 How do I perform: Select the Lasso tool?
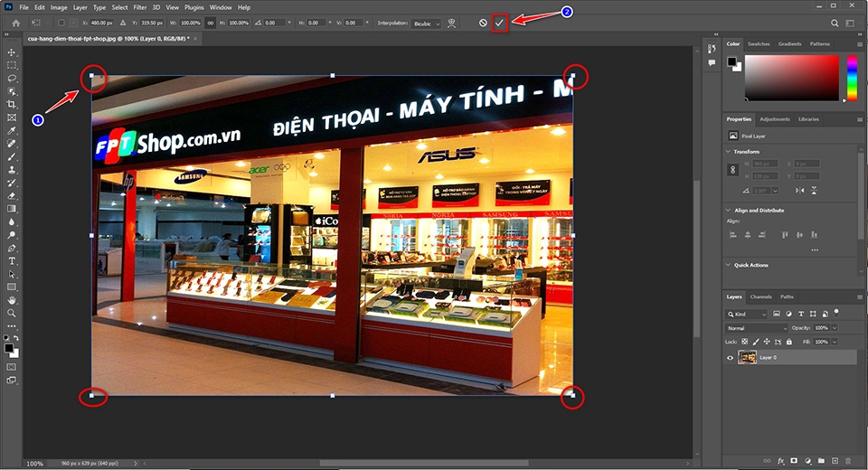point(12,78)
